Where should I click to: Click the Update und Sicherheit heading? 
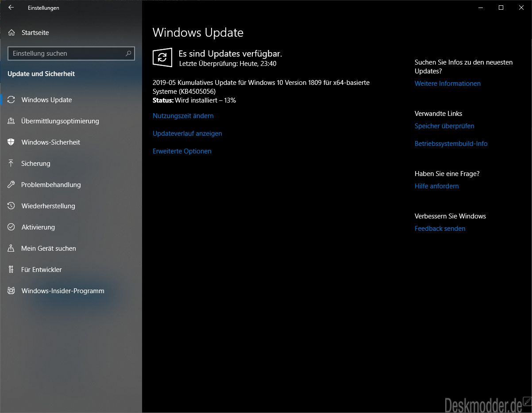click(41, 74)
